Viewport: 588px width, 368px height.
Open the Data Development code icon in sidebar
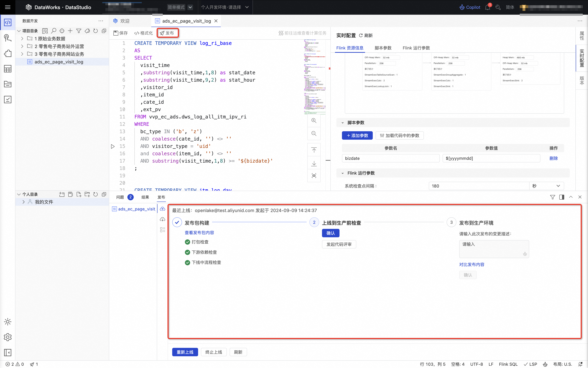click(8, 23)
